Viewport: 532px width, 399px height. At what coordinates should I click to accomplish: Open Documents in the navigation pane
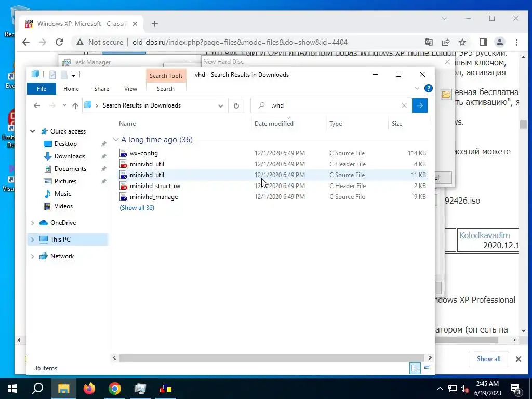70,169
